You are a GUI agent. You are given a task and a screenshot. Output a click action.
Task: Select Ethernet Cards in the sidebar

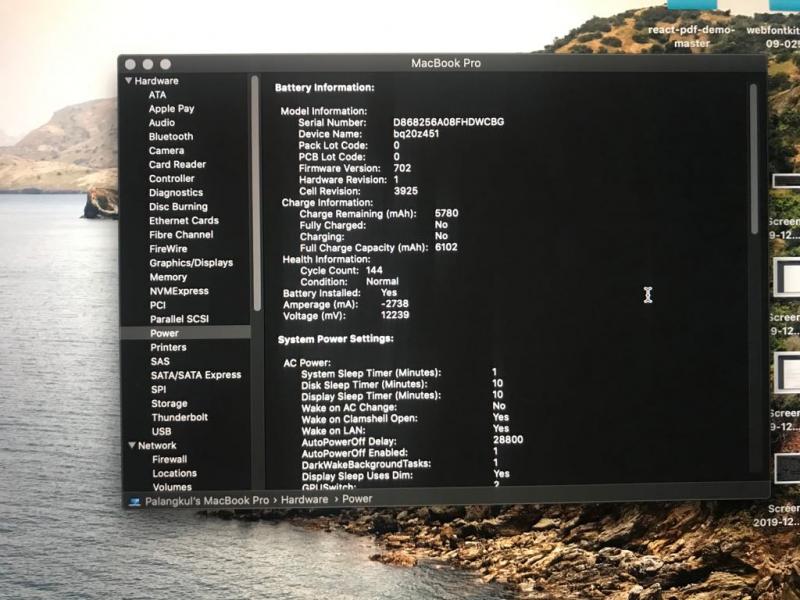(184, 220)
